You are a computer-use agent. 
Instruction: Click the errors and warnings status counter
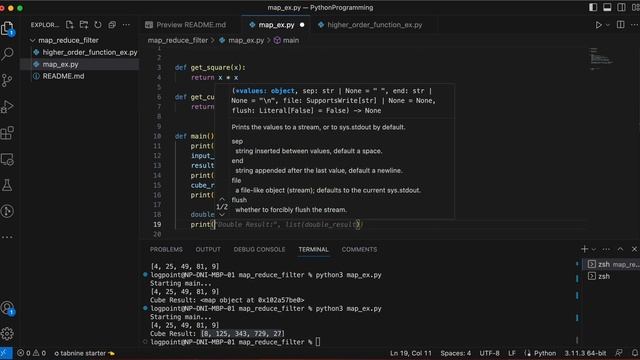[x=32, y=353]
